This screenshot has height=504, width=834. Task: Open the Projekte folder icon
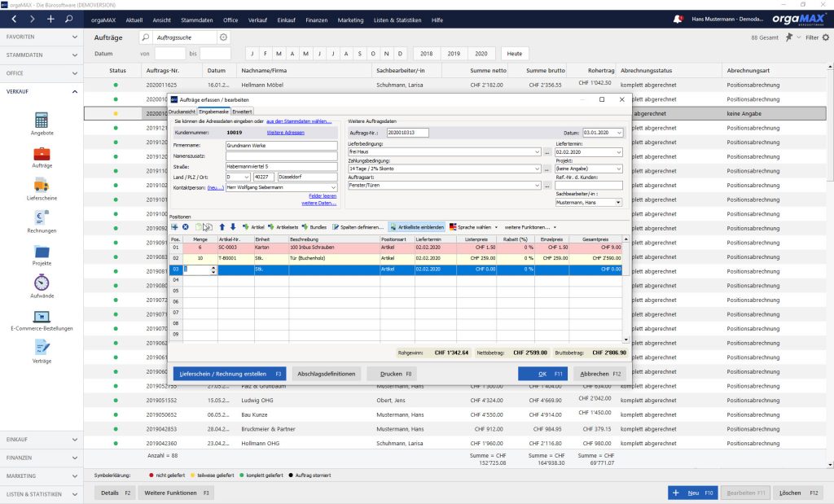[x=42, y=252]
